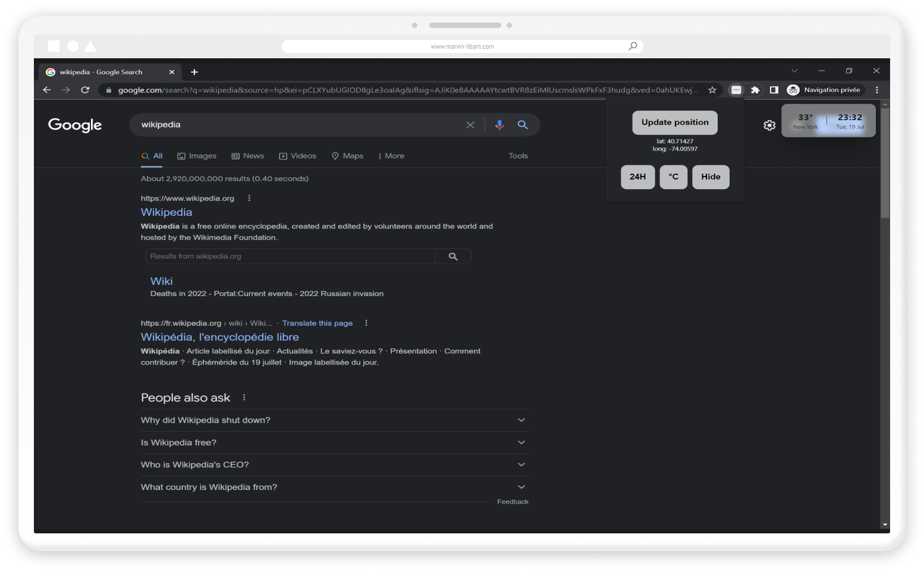
Task: Click the voice search microphone icon
Action: [499, 125]
